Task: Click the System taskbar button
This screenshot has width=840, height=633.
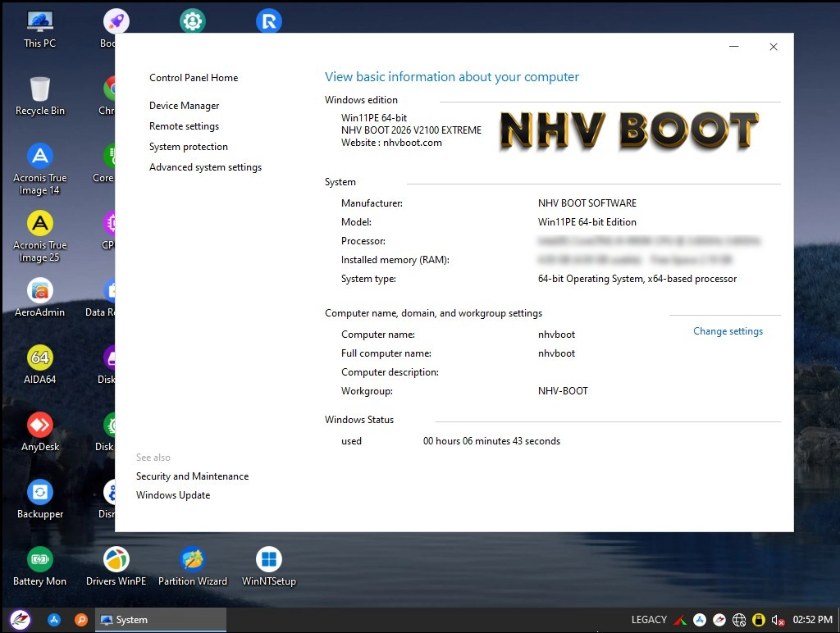Action: [161, 620]
